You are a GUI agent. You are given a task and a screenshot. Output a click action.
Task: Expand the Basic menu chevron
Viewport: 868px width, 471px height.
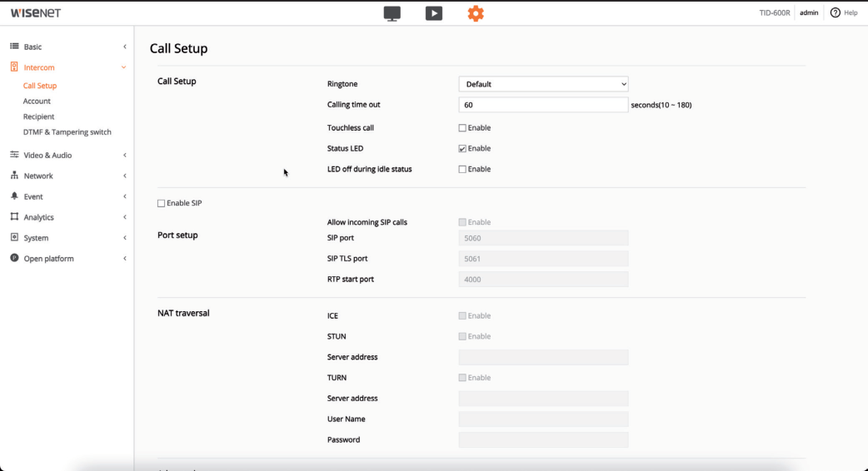tap(125, 47)
